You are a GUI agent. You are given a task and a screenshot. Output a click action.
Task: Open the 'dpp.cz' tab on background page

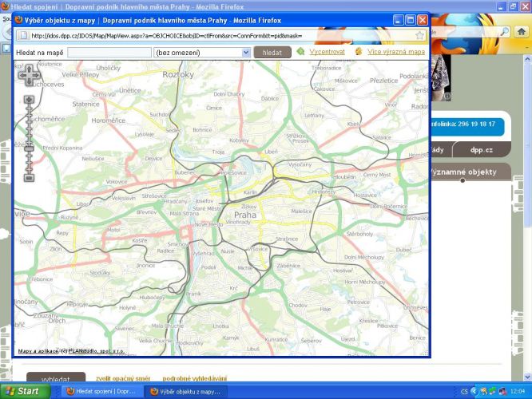click(x=481, y=150)
